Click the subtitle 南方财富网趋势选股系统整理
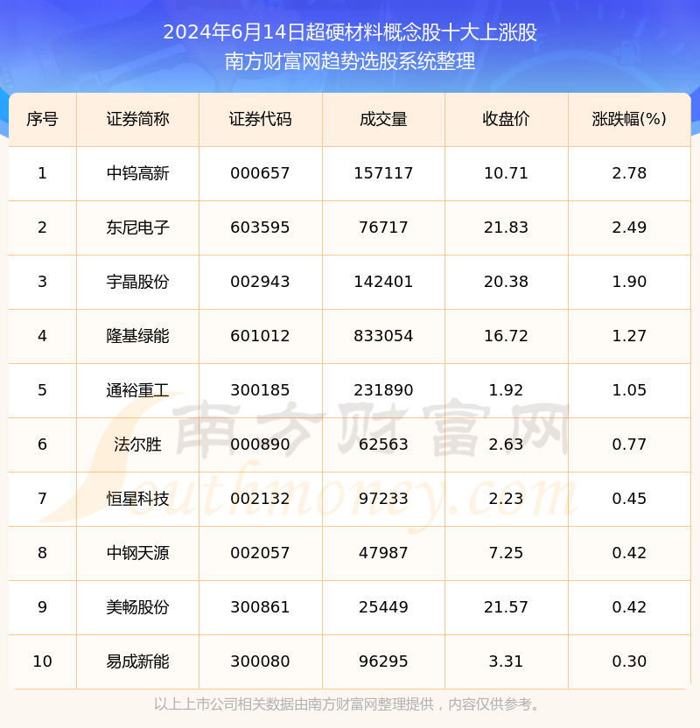The height and width of the screenshot is (728, 700). [x=350, y=61]
